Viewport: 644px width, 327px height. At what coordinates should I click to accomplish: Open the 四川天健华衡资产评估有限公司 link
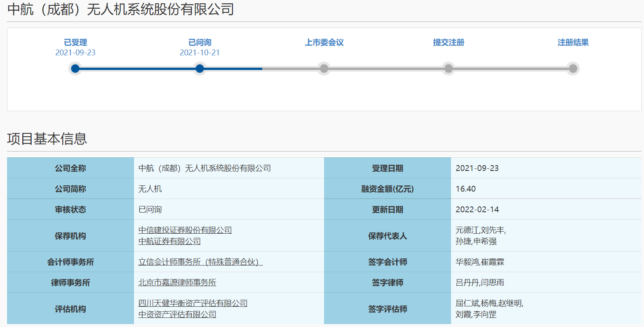[193, 303]
